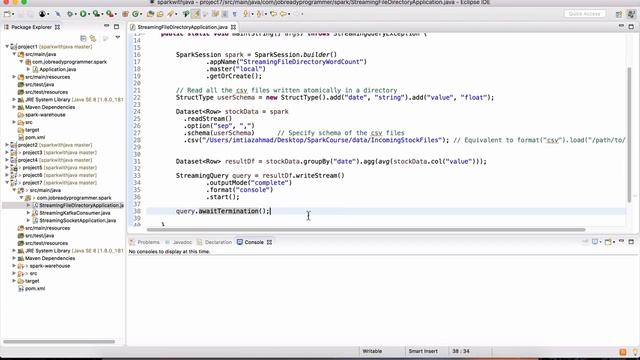Screen dimensions: 640x360
Task: Click the Quick Access search field
Action: click(x=584, y=14)
